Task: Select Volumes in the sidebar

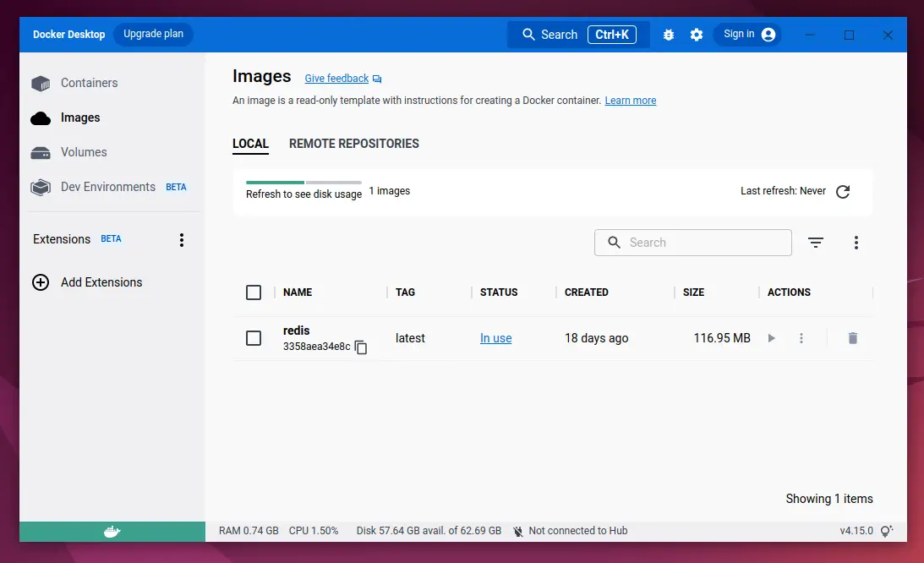Action: 84,152
